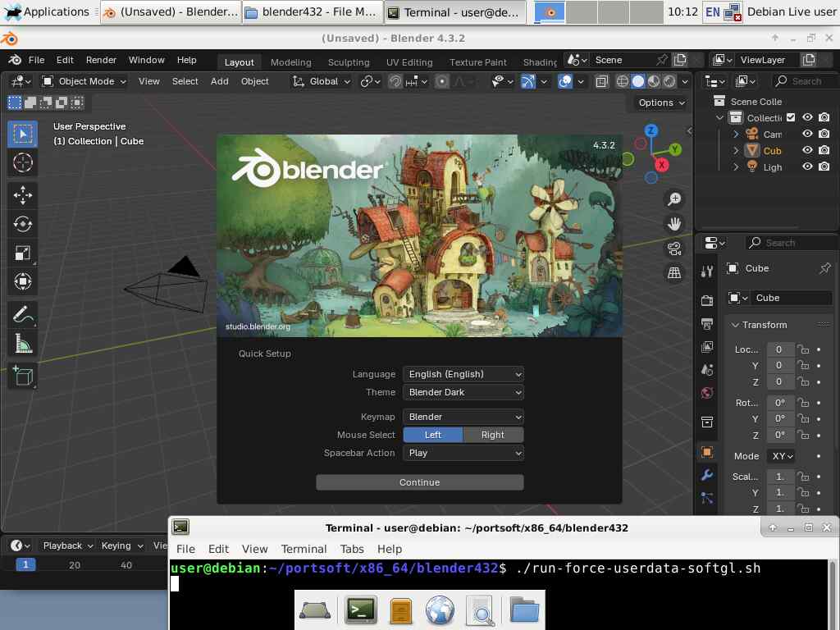Toggle Camera visibility eye in outliner
This screenshot has width=840, height=630.
point(807,134)
